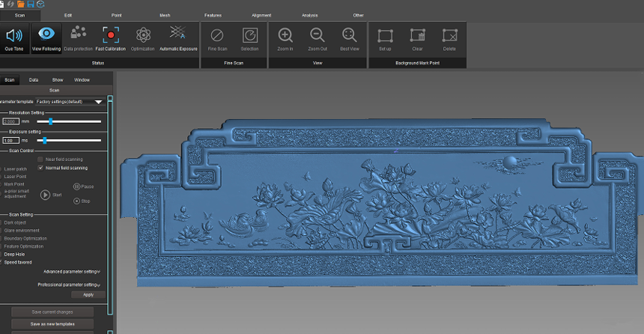The height and width of the screenshot is (334, 644).
Task: Open the Analysis ribbon tab
Action: pyautogui.click(x=310, y=15)
